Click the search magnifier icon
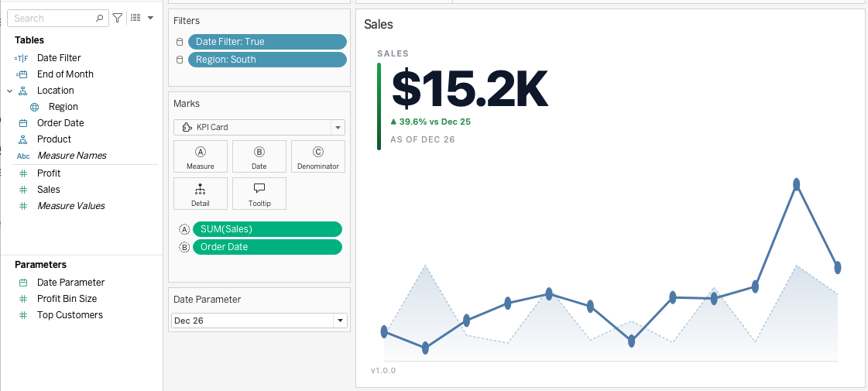This screenshot has height=391, width=868. coord(99,19)
